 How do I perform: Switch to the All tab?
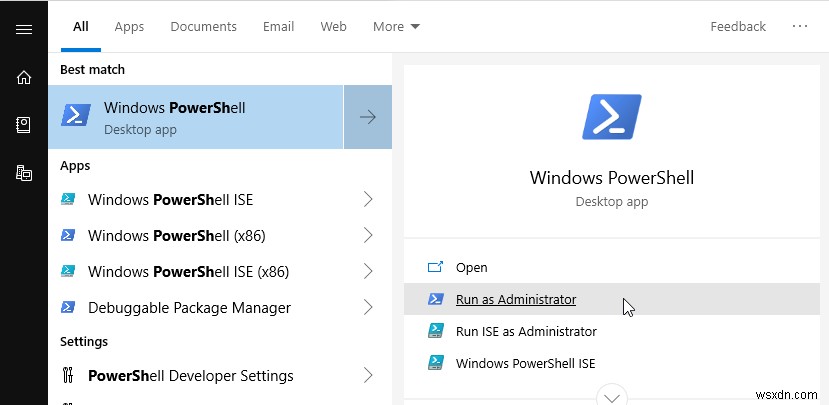[80, 26]
